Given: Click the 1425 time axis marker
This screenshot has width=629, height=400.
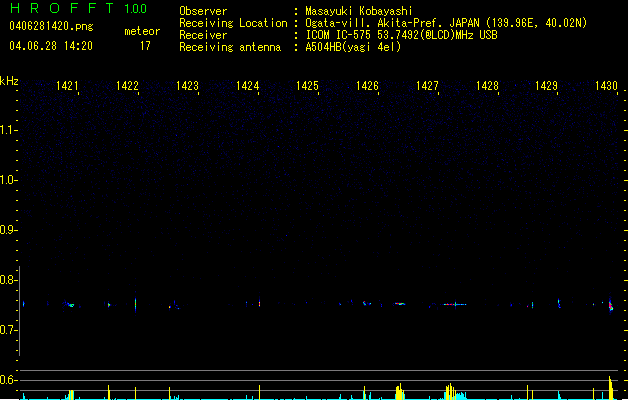Looking at the screenshot, I should coord(307,86).
